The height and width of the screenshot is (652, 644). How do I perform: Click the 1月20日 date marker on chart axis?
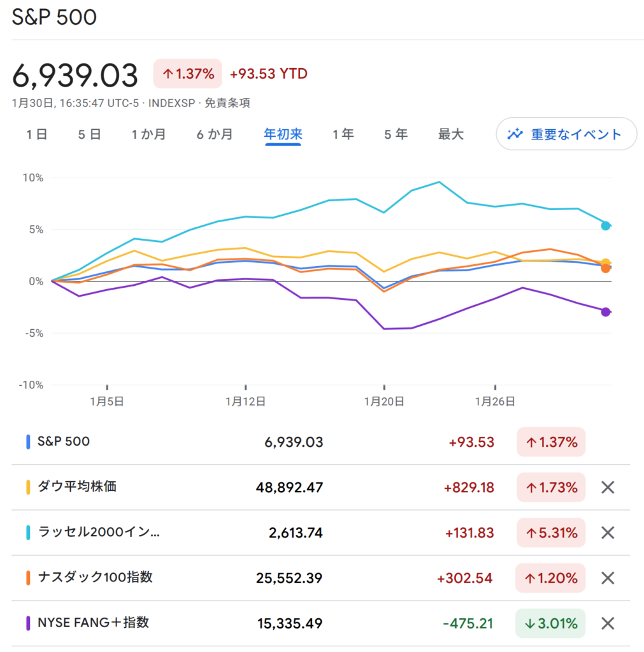(x=384, y=401)
